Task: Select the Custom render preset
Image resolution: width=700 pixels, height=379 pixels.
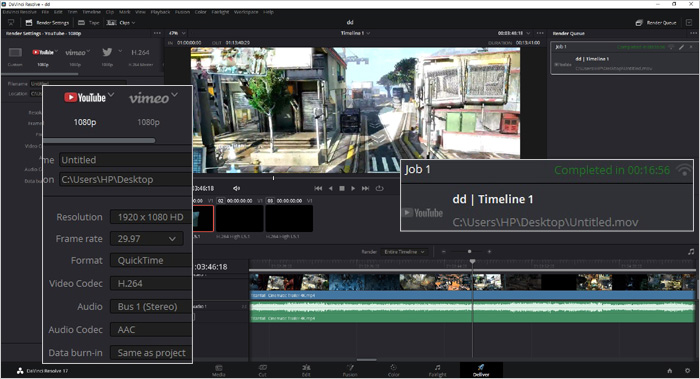Action: 15,56
